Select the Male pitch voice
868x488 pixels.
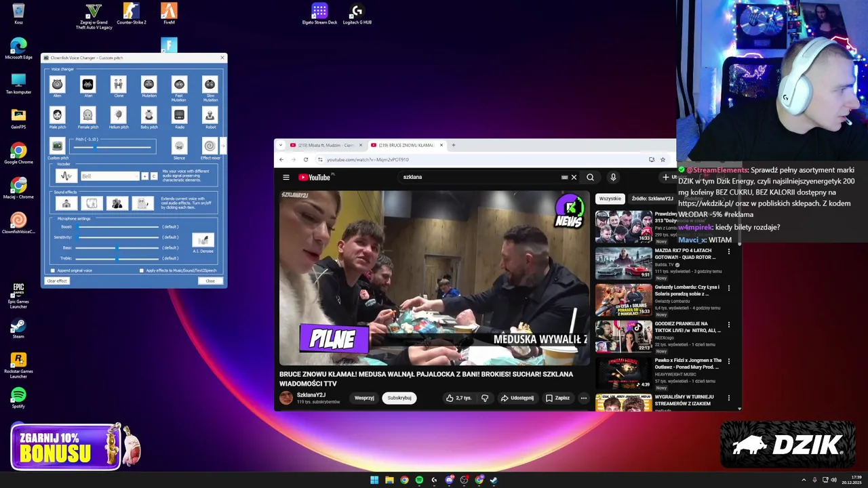[58, 115]
